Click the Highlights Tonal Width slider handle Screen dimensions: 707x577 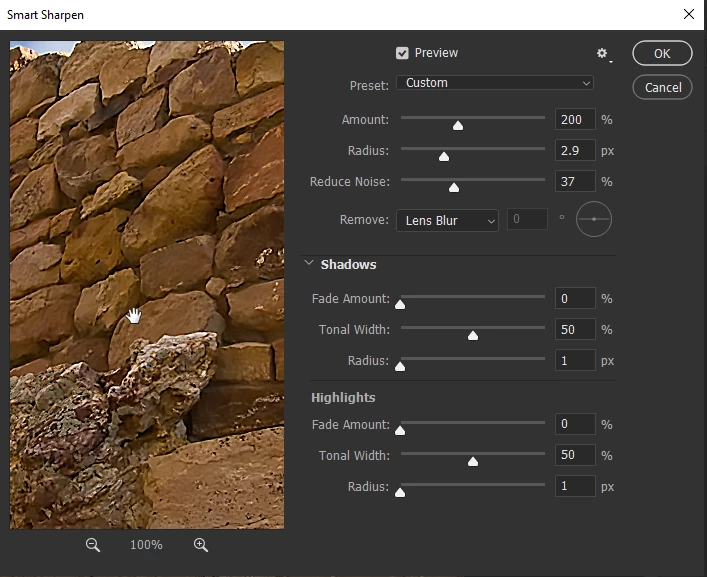pyautogui.click(x=473, y=462)
